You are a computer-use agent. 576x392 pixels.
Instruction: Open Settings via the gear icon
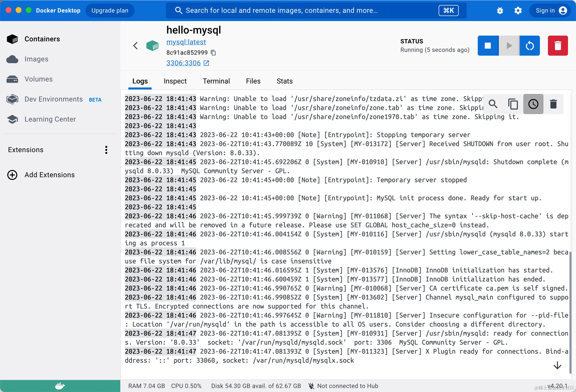(518, 11)
